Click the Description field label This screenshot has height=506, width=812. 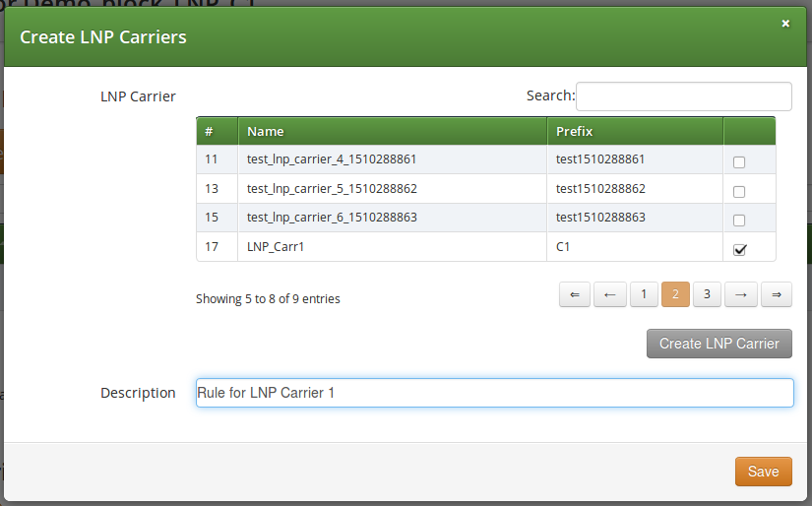(138, 393)
